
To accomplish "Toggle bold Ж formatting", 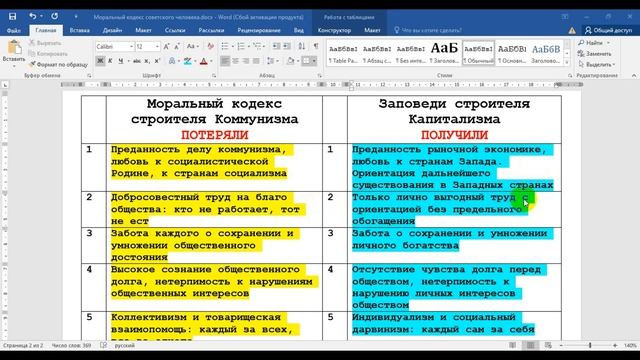I will coord(100,61).
